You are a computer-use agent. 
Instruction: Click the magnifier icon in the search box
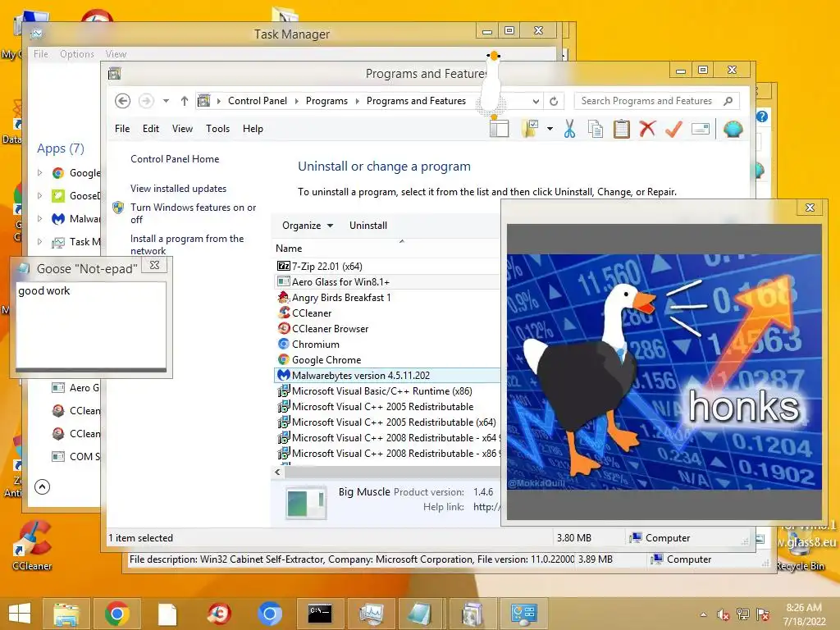(x=728, y=101)
